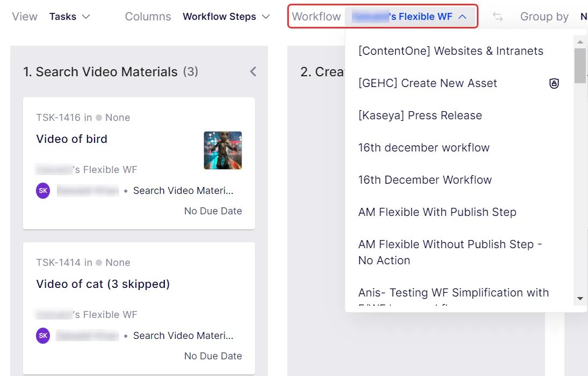Click Flexible WF label on cat card
Screen dimensions: 588x376
click(86, 314)
